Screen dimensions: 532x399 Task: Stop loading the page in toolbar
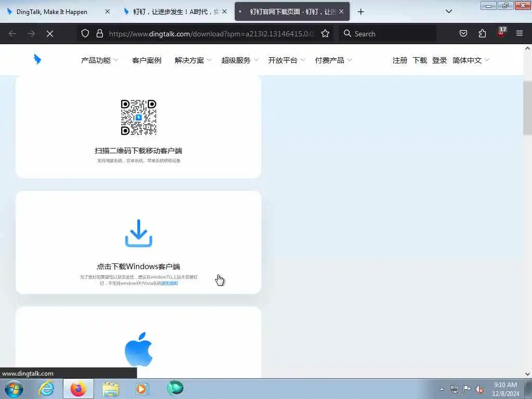coord(50,34)
